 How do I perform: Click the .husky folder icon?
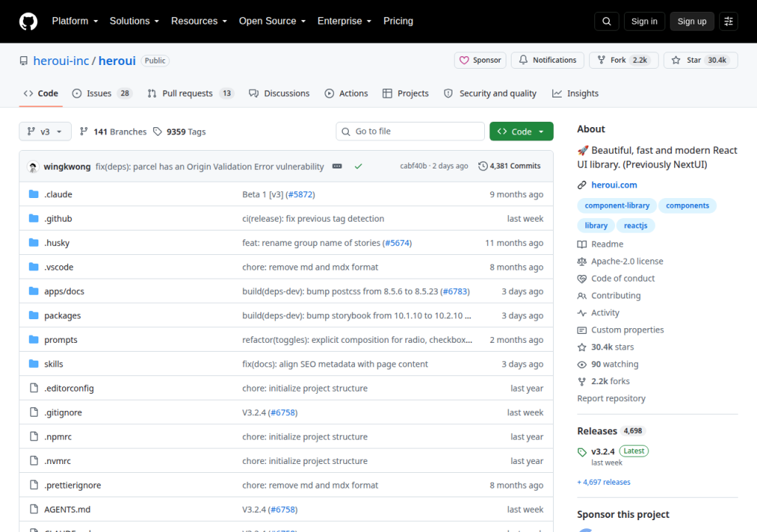tap(33, 242)
